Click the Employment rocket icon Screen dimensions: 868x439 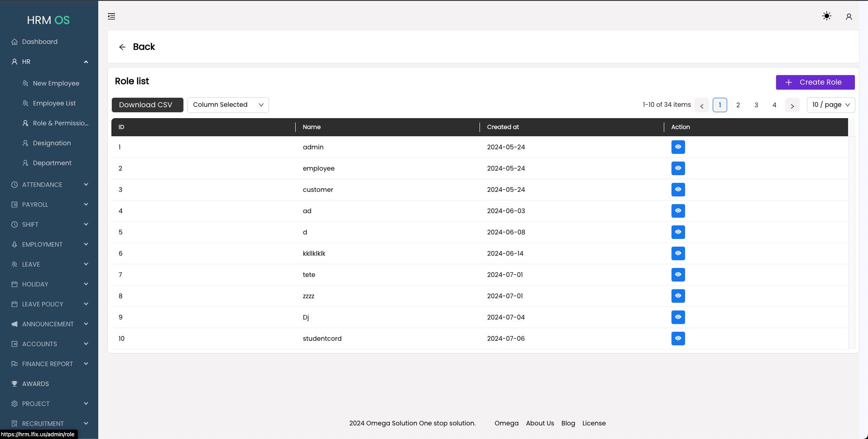[x=14, y=244]
